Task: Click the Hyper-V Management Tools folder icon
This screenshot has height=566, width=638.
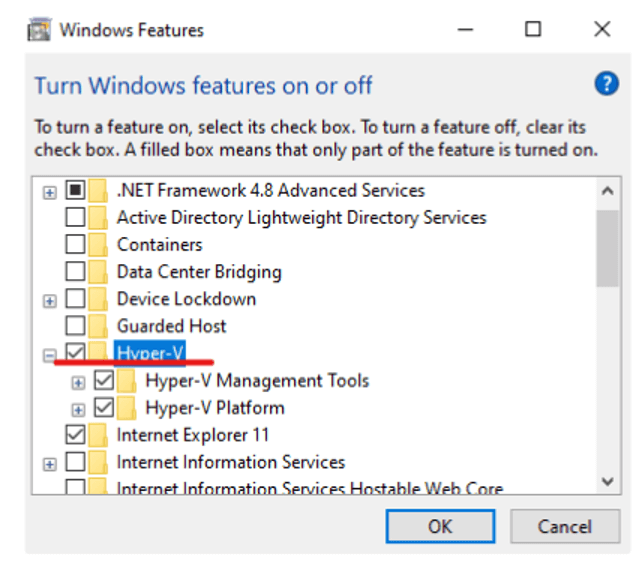Action: click(x=127, y=381)
